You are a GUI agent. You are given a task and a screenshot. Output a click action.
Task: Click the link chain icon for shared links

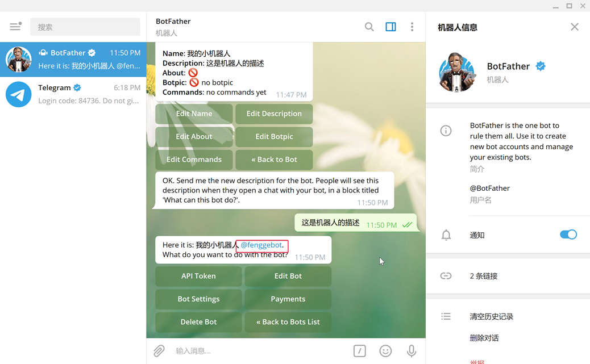coord(446,276)
